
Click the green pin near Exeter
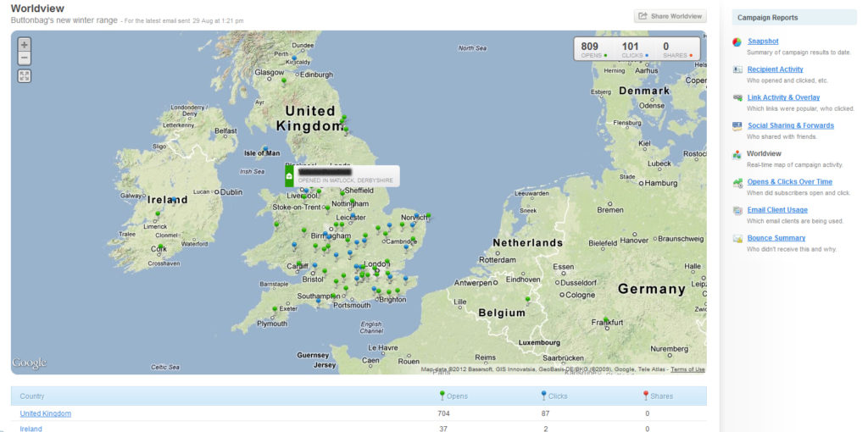pyautogui.click(x=275, y=310)
